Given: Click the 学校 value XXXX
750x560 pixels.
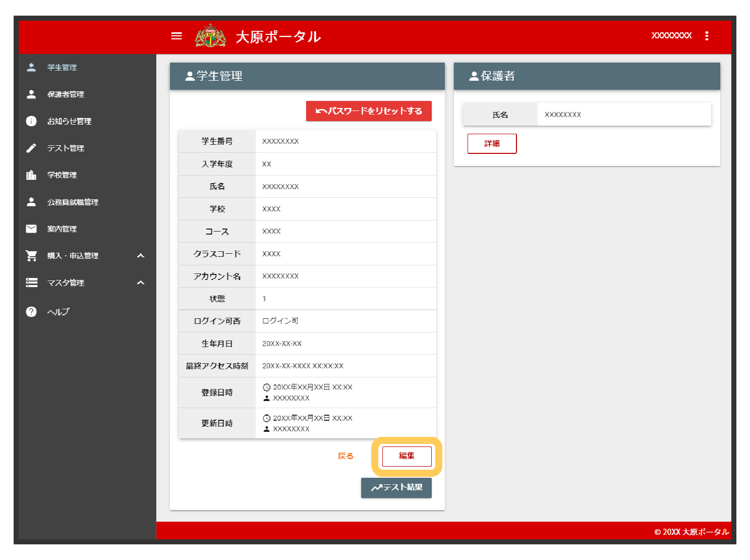Looking at the screenshot, I should [271, 209].
